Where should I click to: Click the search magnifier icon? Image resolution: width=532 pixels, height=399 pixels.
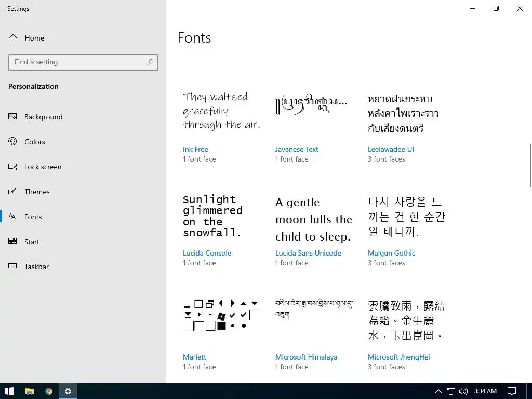[150, 62]
